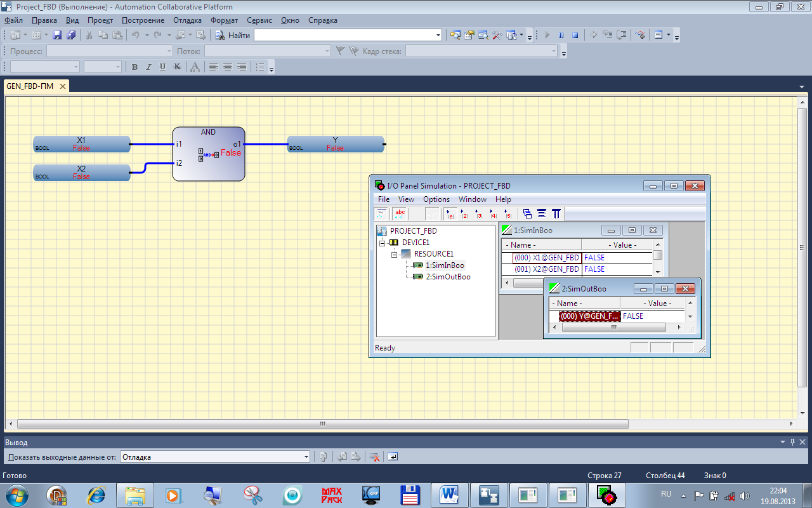812x508 pixels.
Task: Click the Stop debugging square icon
Action: click(x=575, y=36)
